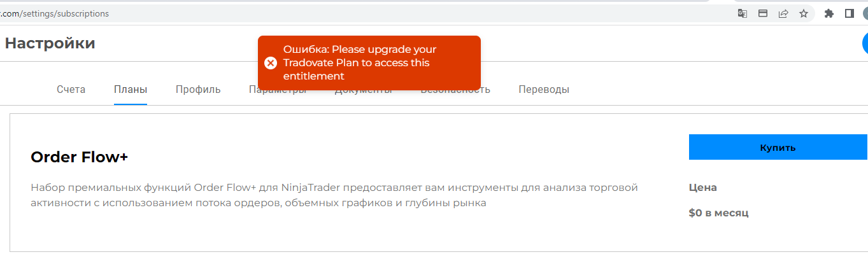The height and width of the screenshot is (266, 868).
Task: Open saved payment methods card icon
Action: tap(763, 13)
